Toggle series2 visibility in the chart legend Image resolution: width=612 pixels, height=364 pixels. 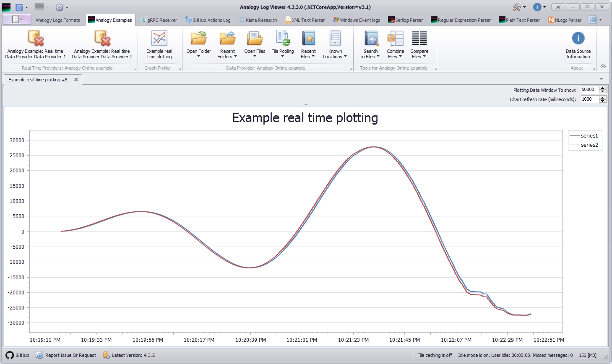(589, 144)
